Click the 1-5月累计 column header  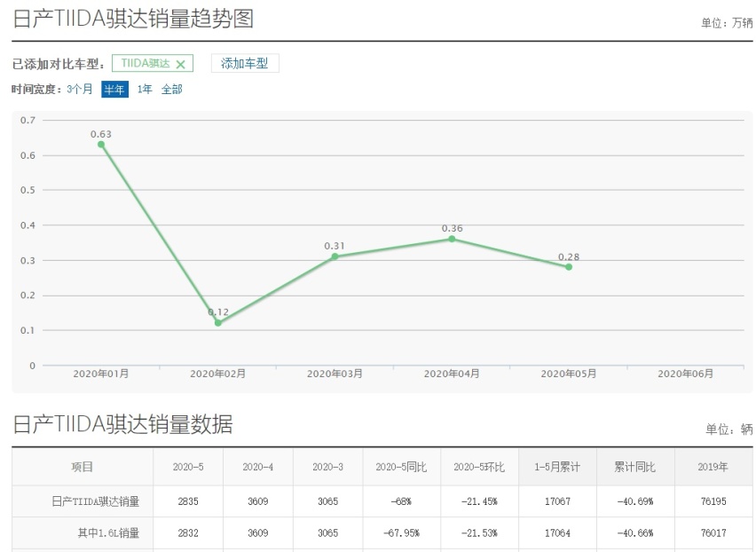pyautogui.click(x=557, y=467)
